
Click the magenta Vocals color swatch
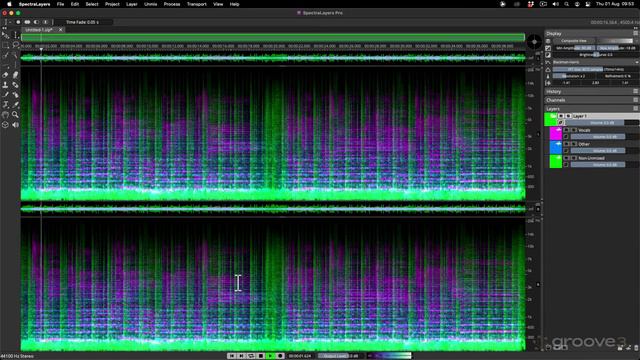(556, 133)
